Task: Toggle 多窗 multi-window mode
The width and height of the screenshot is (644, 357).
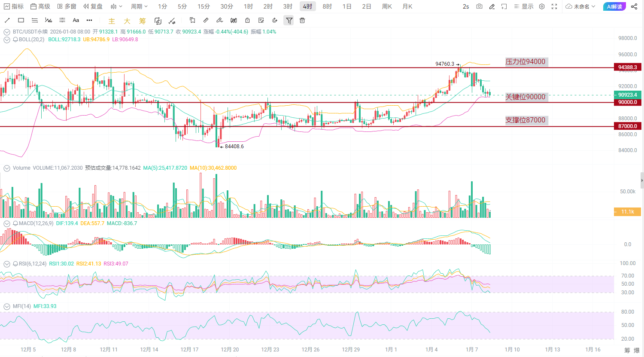Action: tap(68, 6)
